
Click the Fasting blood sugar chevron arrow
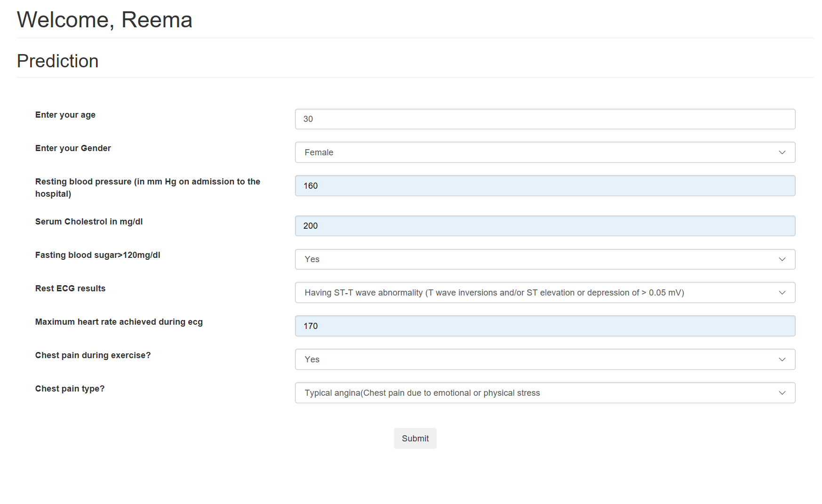pos(782,259)
